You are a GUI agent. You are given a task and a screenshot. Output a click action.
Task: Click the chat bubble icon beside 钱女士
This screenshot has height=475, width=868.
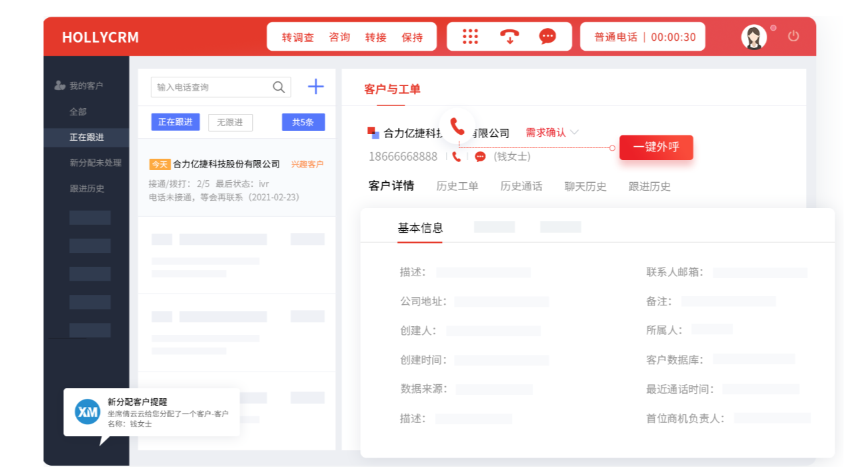tap(480, 157)
